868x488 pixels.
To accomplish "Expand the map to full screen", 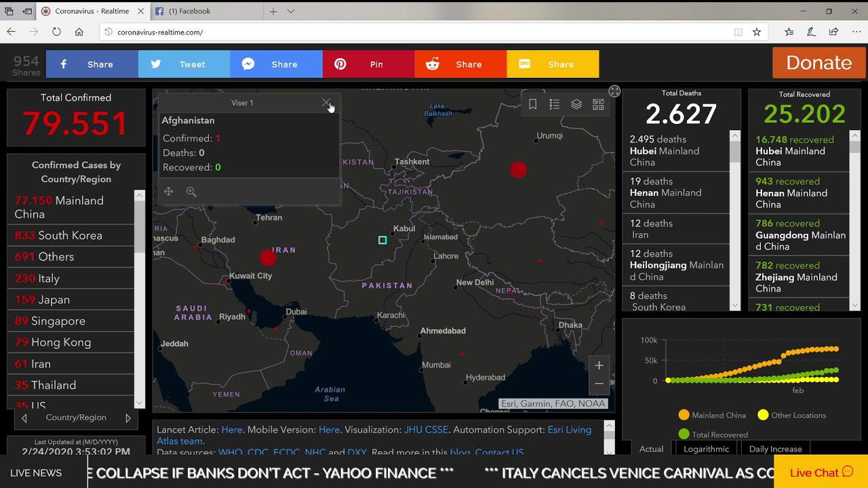I will (614, 91).
